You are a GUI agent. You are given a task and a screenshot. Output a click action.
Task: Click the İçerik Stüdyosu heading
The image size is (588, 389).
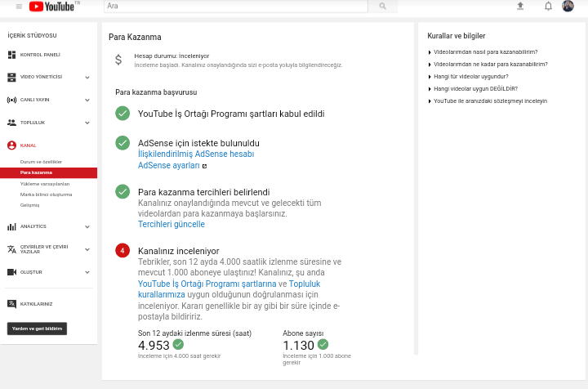click(x=32, y=36)
